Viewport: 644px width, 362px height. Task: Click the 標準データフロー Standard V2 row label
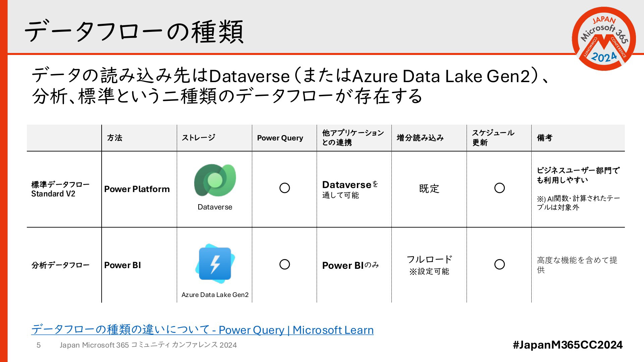pos(60,189)
